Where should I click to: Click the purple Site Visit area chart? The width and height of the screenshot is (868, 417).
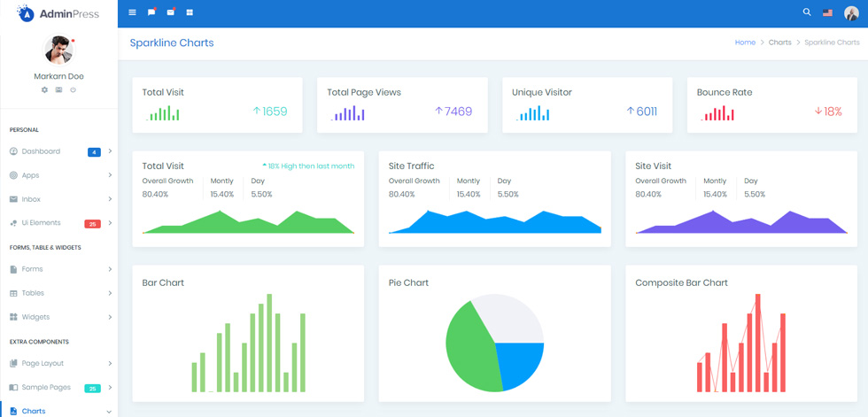coord(742,222)
